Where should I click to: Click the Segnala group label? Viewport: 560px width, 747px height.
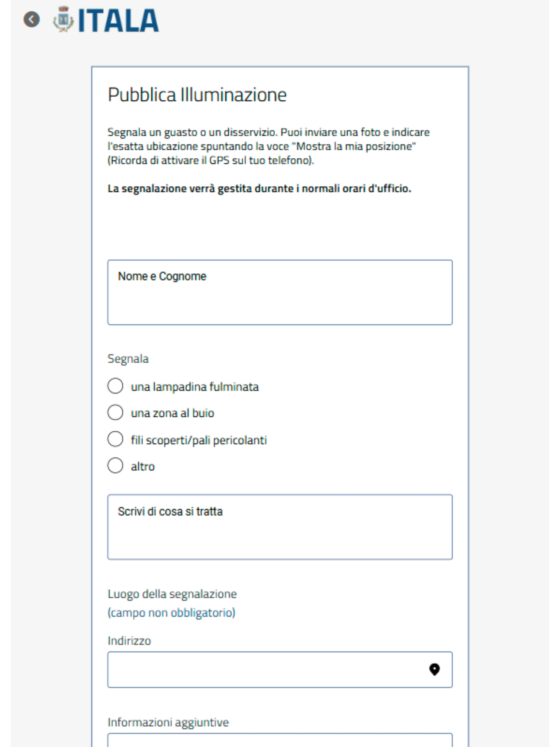128,359
